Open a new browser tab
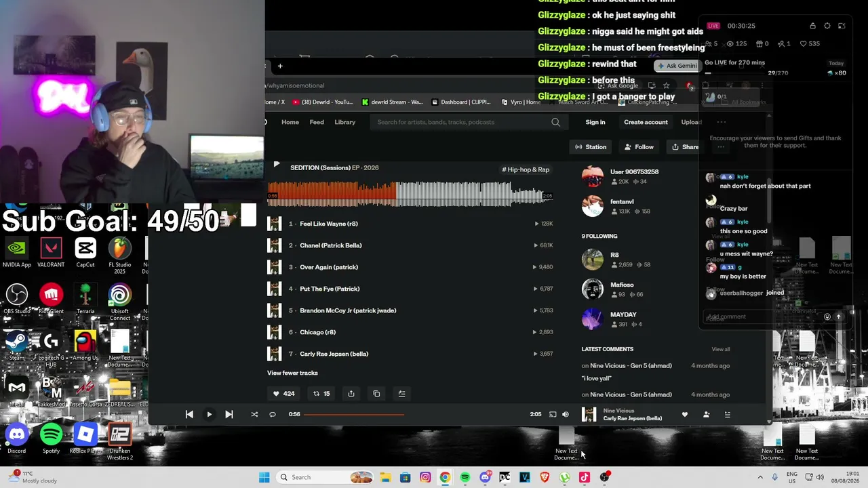Viewport: 868px width, 488px height. 280,66
